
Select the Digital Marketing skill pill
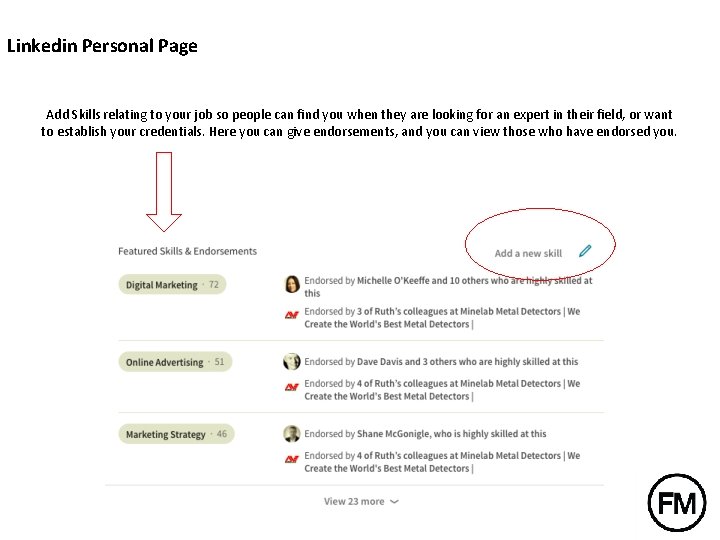(x=172, y=285)
